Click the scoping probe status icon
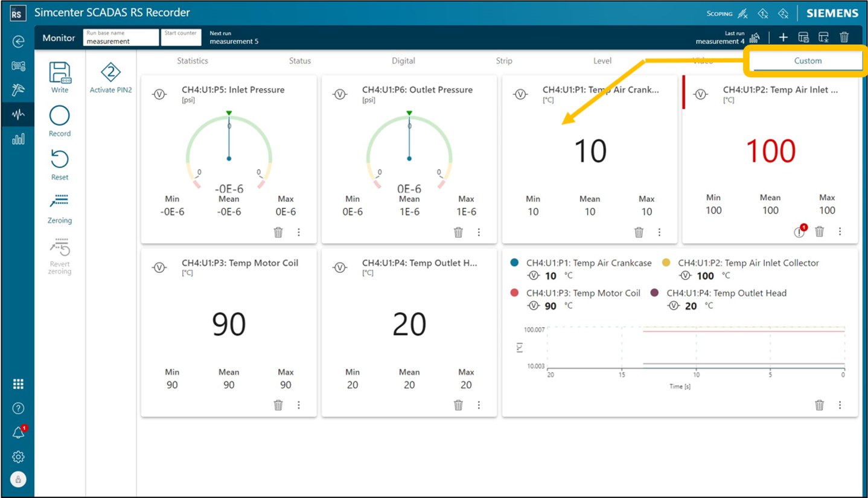868x498 pixels. (x=742, y=13)
